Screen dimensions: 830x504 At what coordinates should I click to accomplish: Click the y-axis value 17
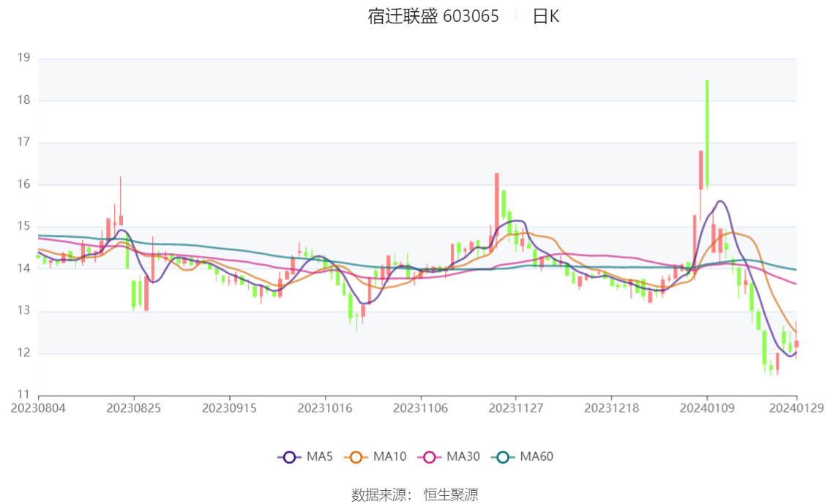pos(23,142)
